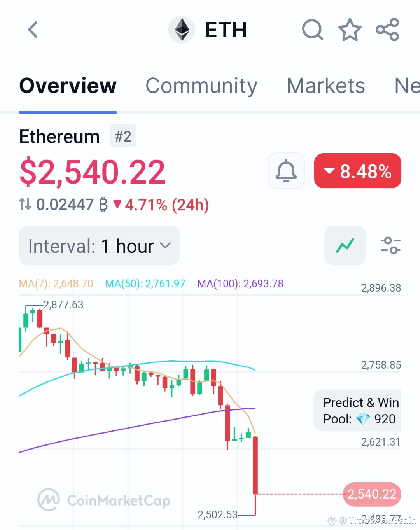
Task: Open the price alert bell icon
Action: pos(286,171)
